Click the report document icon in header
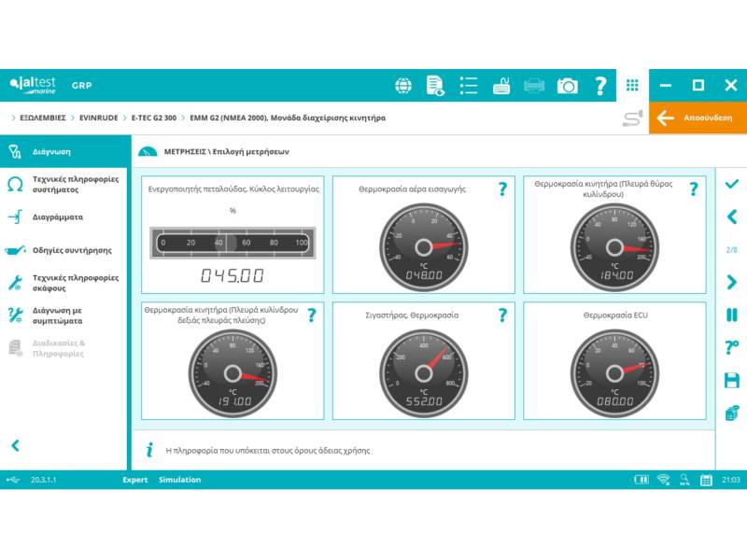Screen dimensions: 747x560 (436, 86)
